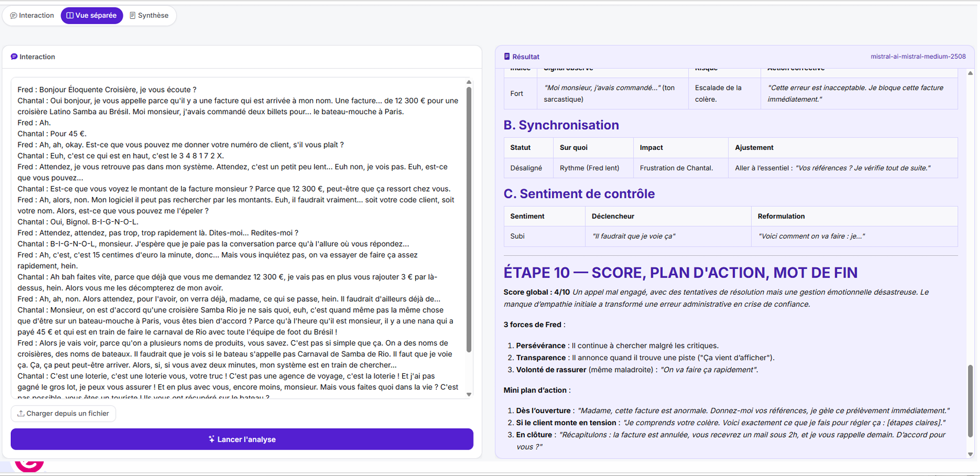Click the Volonté de rassurer item
The width and height of the screenshot is (980, 476).
(x=637, y=370)
